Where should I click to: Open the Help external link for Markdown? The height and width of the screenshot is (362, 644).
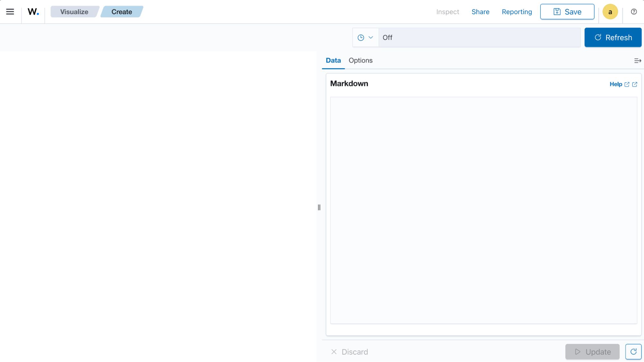click(x=619, y=84)
